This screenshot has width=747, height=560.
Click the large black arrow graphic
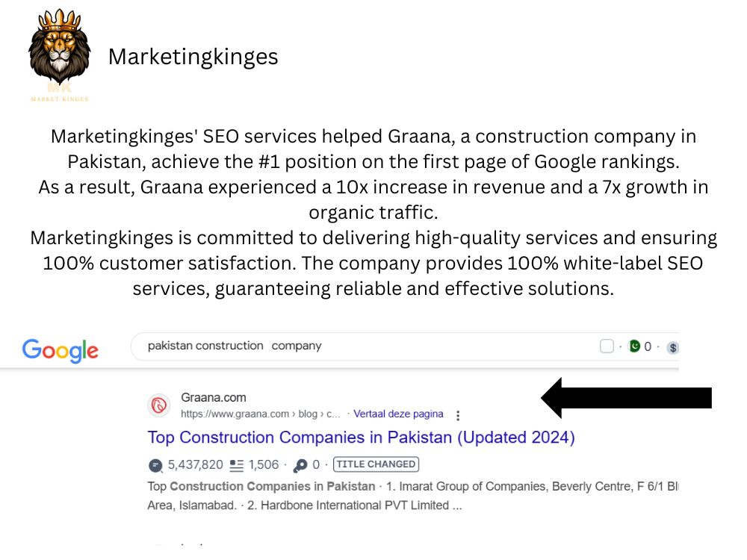(626, 398)
